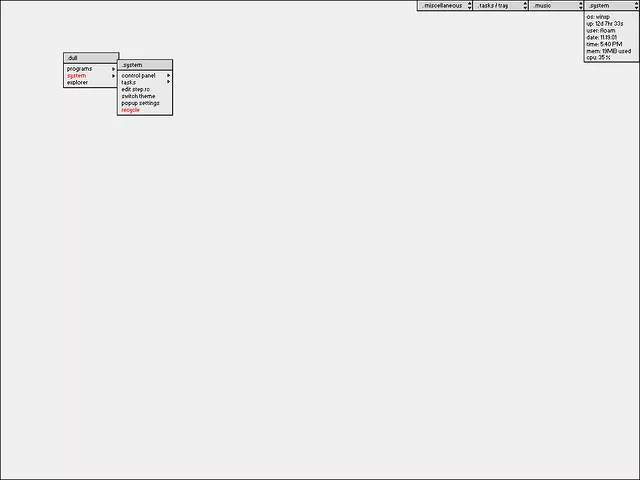Click the .miscellaneous panel up-down arrow icon
The width and height of the screenshot is (640, 480).
(470, 6)
